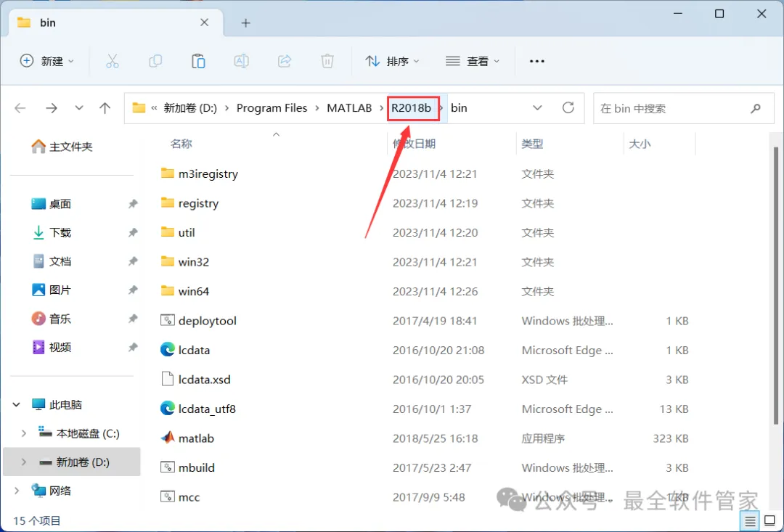Select the registry folder
This screenshot has width=784, height=532.
[189, 203]
